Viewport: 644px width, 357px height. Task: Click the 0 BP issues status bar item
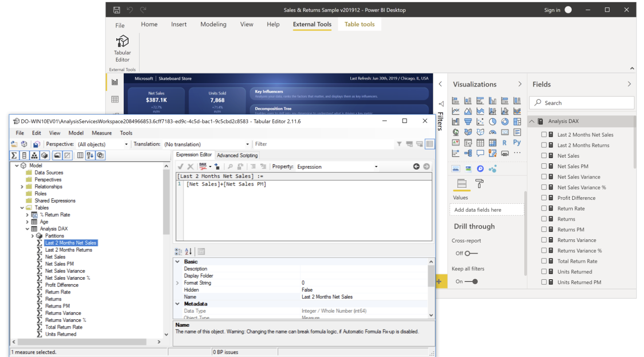pos(225,352)
